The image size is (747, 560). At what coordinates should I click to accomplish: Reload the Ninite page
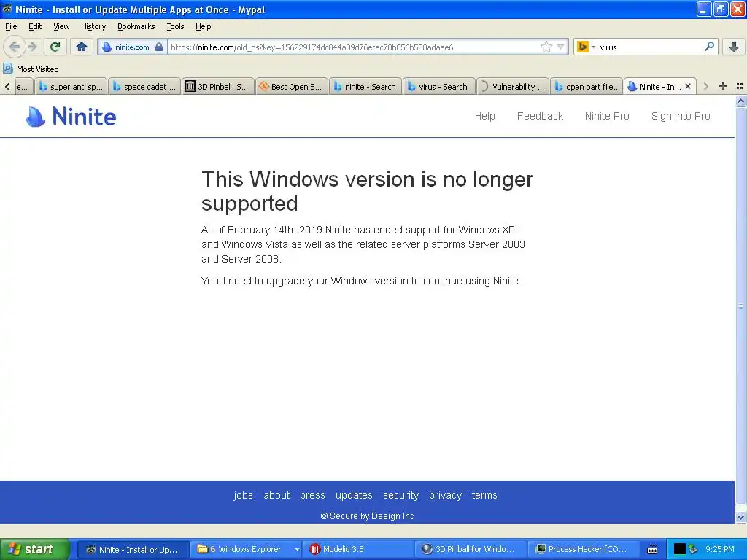pyautogui.click(x=55, y=47)
